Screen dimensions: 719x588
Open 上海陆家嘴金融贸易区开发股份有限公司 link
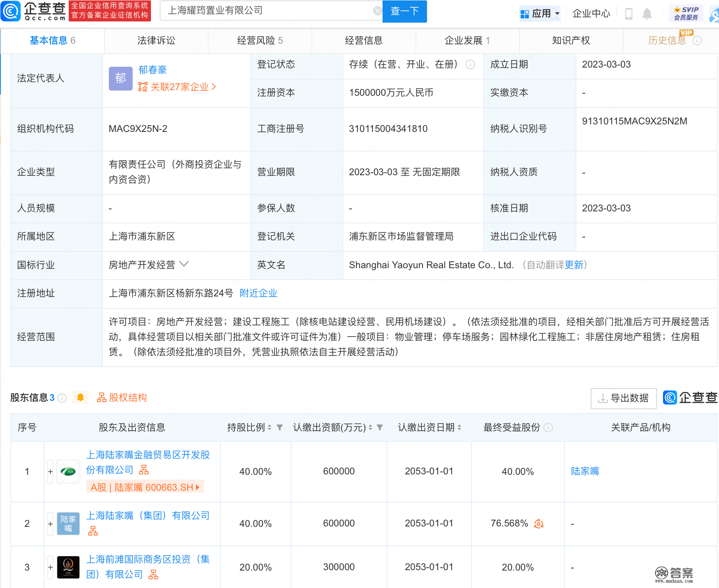148,462
